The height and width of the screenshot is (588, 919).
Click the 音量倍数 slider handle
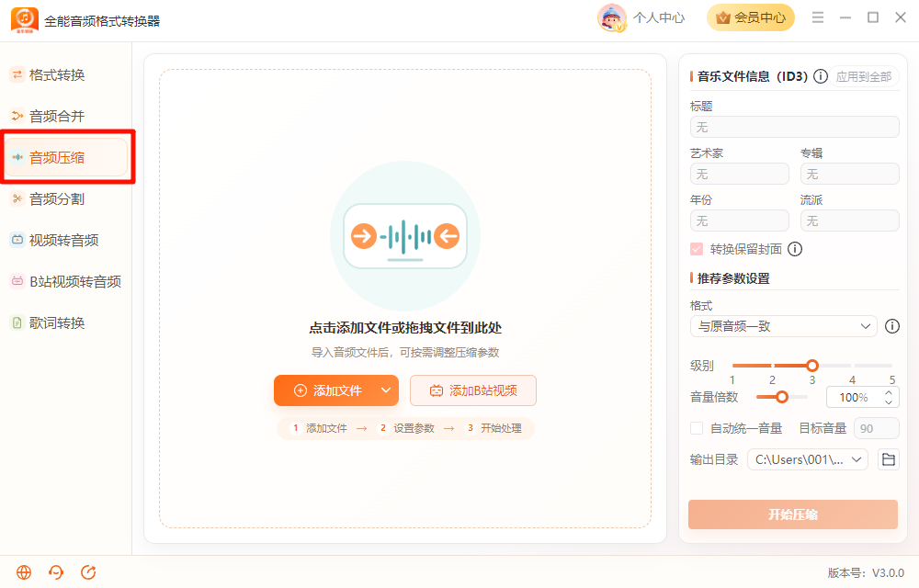[x=782, y=397]
